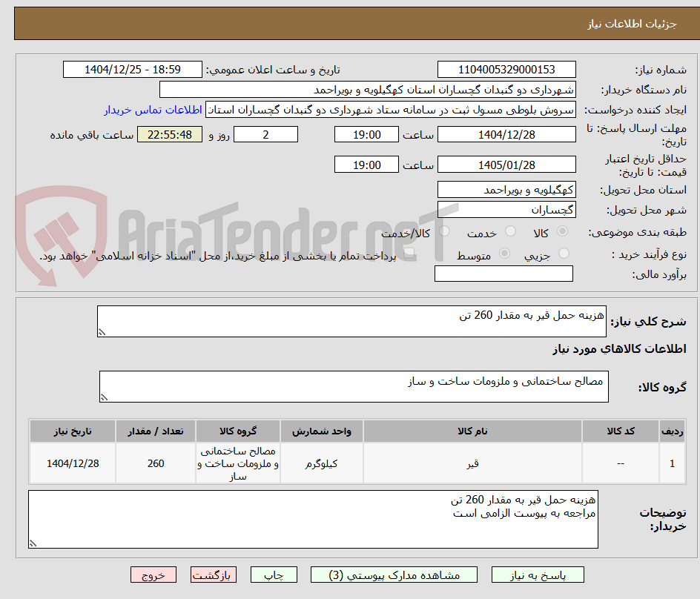Viewport: 700px width, 599px height.
Task: Click the ردیف column header
Action: point(673,431)
